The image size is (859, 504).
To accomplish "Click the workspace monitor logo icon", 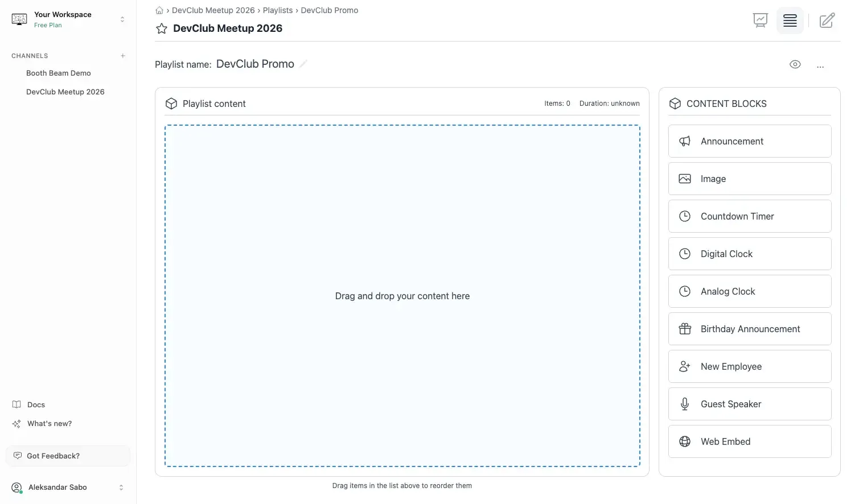I will coord(19,19).
